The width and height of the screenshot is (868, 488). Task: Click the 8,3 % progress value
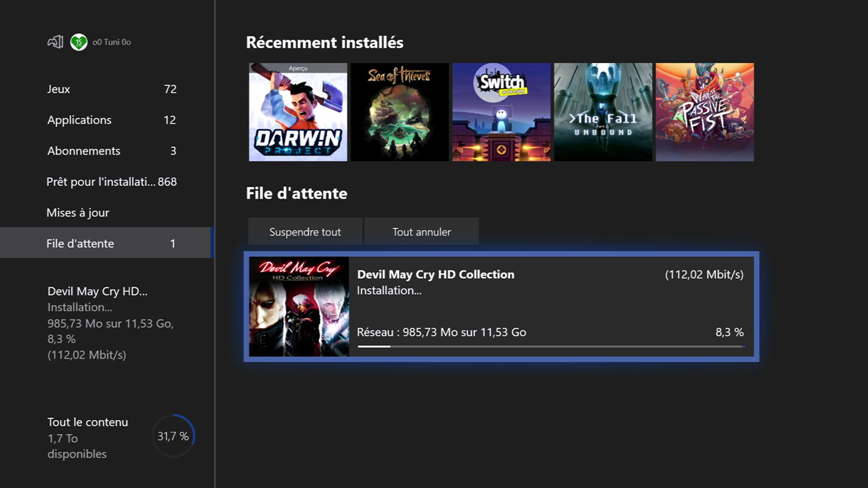click(730, 332)
